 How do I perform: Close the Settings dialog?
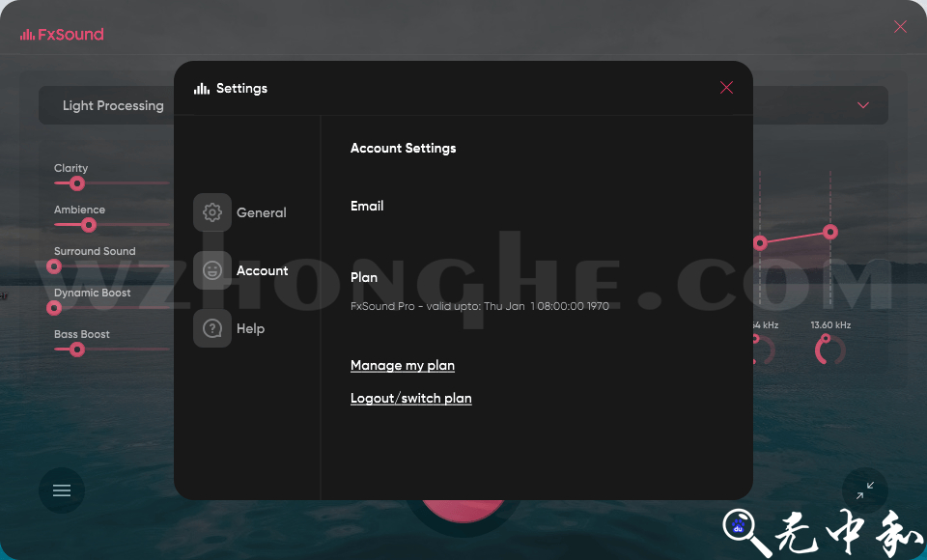coord(726,88)
